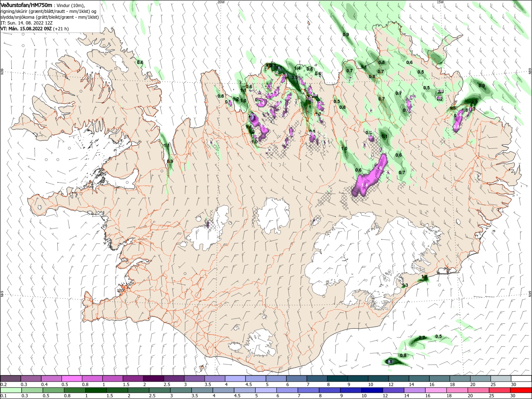
Task: Choose the pale grey 25 swatch in the snow legend
Action: tap(501, 379)
